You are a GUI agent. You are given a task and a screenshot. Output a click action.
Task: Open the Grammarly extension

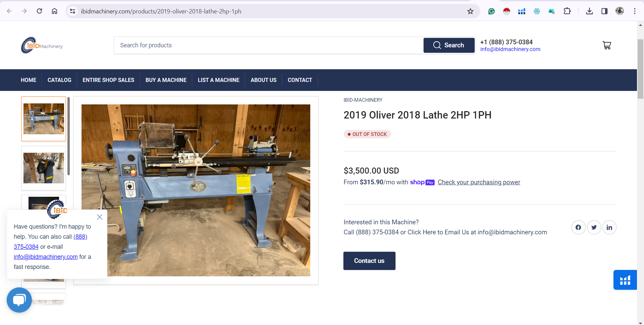coord(491,11)
